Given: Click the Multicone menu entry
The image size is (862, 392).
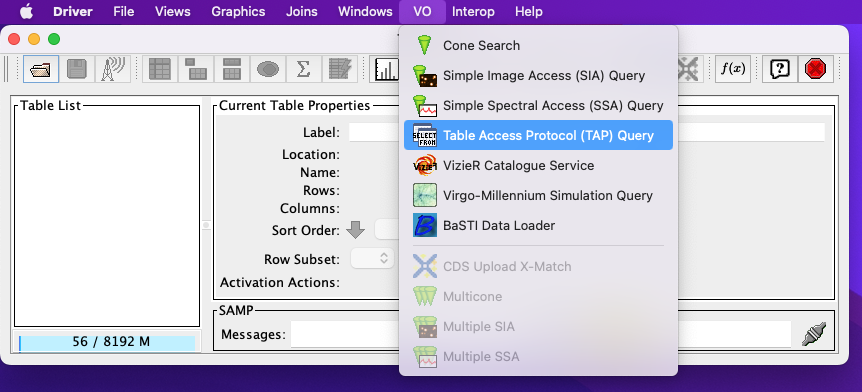Looking at the screenshot, I should pyautogui.click(x=538, y=296).
